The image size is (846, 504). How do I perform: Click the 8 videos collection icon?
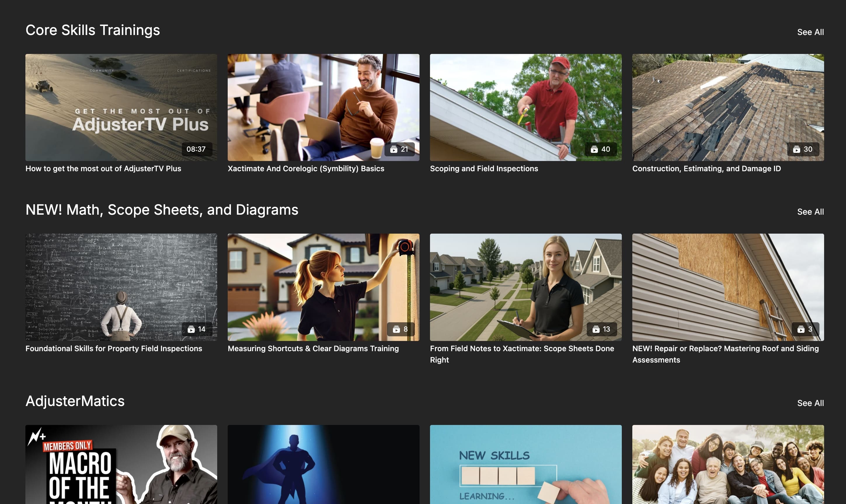396,329
